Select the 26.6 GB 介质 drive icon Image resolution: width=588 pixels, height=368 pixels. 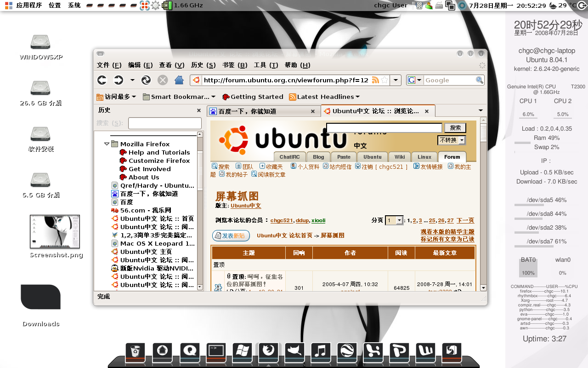tap(40, 92)
